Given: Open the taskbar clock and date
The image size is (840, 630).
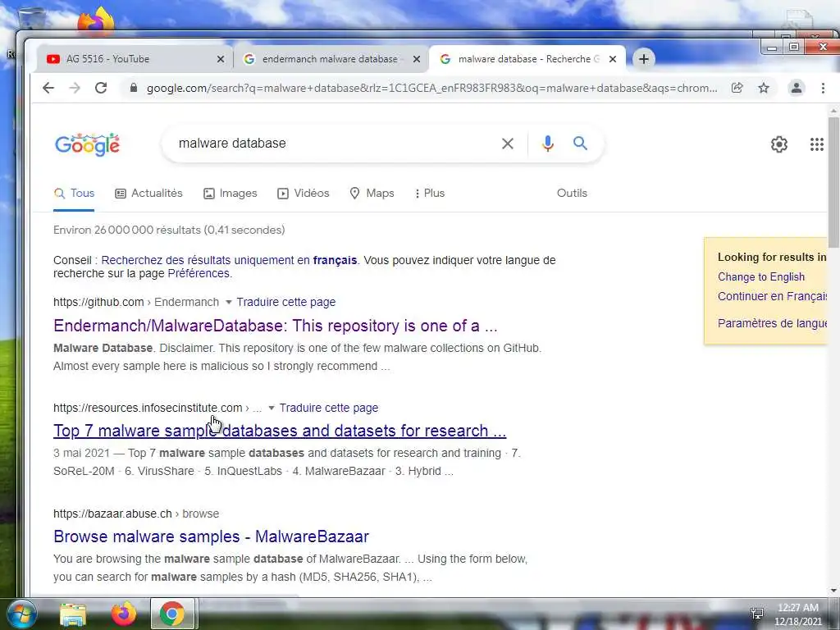Looking at the screenshot, I should (797, 614).
